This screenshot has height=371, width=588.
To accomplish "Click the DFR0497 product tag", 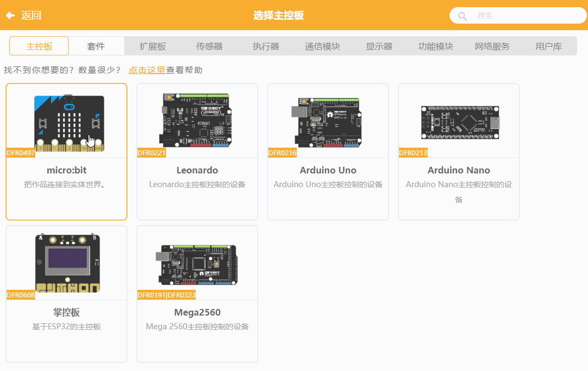I will tap(21, 153).
